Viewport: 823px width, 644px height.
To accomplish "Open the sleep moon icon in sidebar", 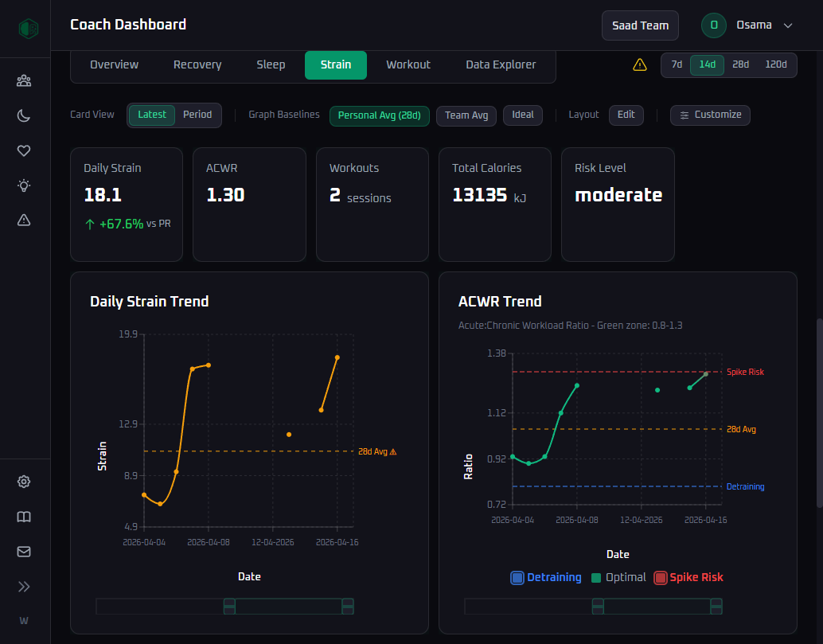I will point(24,115).
